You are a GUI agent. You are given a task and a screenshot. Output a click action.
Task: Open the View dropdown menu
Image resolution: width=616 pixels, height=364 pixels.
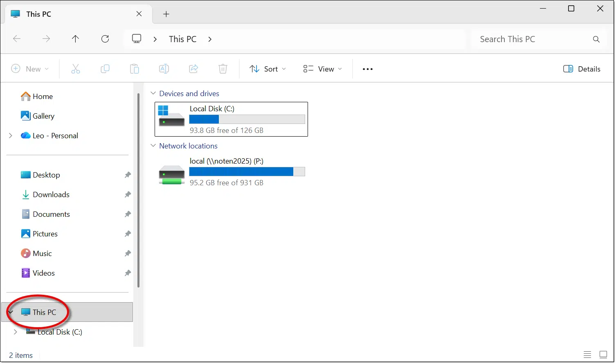[x=322, y=69]
